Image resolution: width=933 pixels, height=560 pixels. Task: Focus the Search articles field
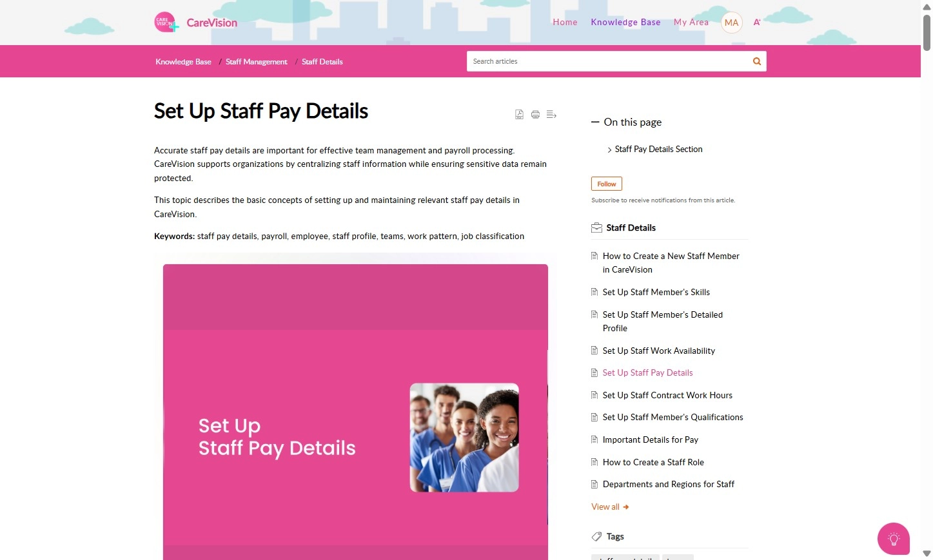pyautogui.click(x=608, y=61)
